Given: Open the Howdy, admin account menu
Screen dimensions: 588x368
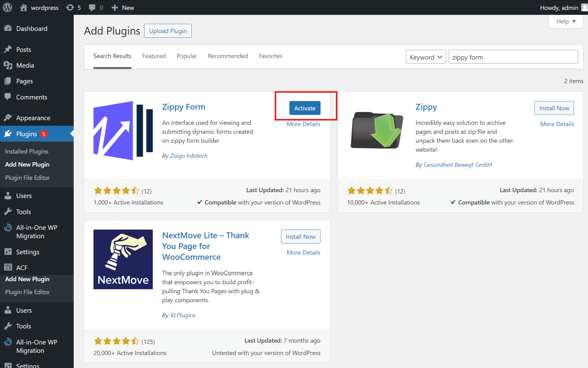Looking at the screenshot, I should [559, 7].
